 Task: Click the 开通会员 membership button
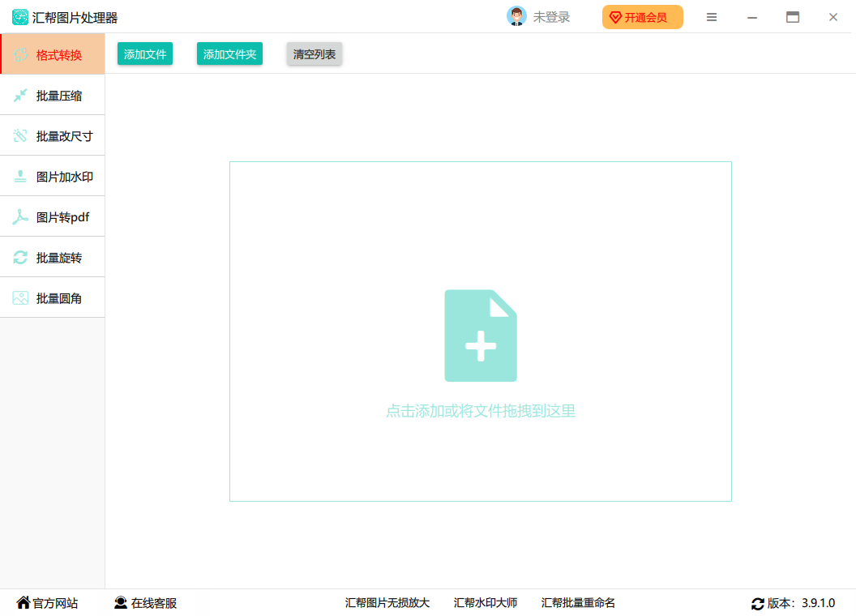pyautogui.click(x=642, y=17)
